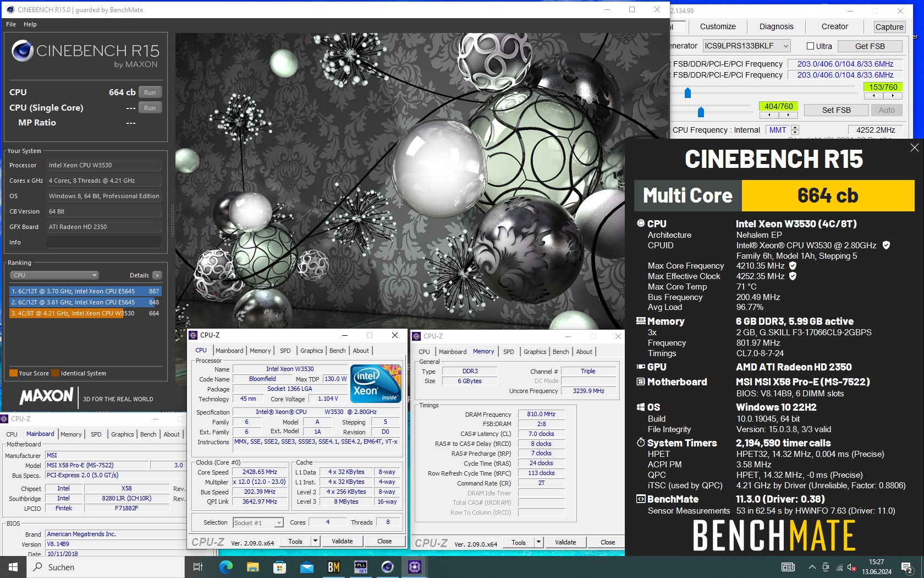The height and width of the screenshot is (578, 924).
Task: Click Identical System legend swatch
Action: [x=55, y=373]
